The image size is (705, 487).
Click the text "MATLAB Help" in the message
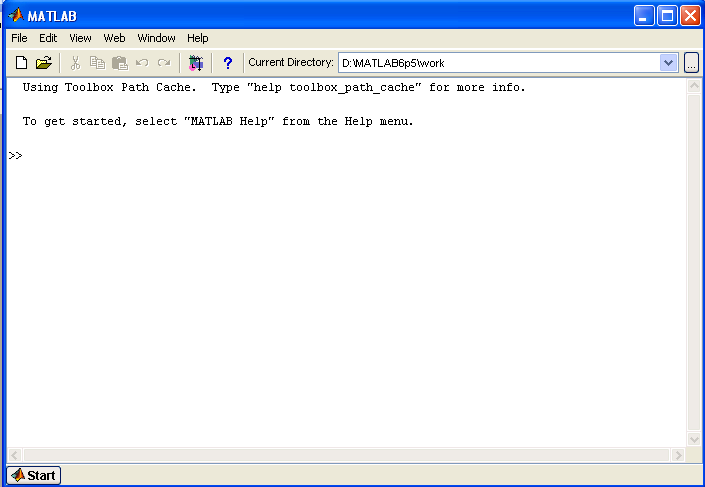click(229, 121)
